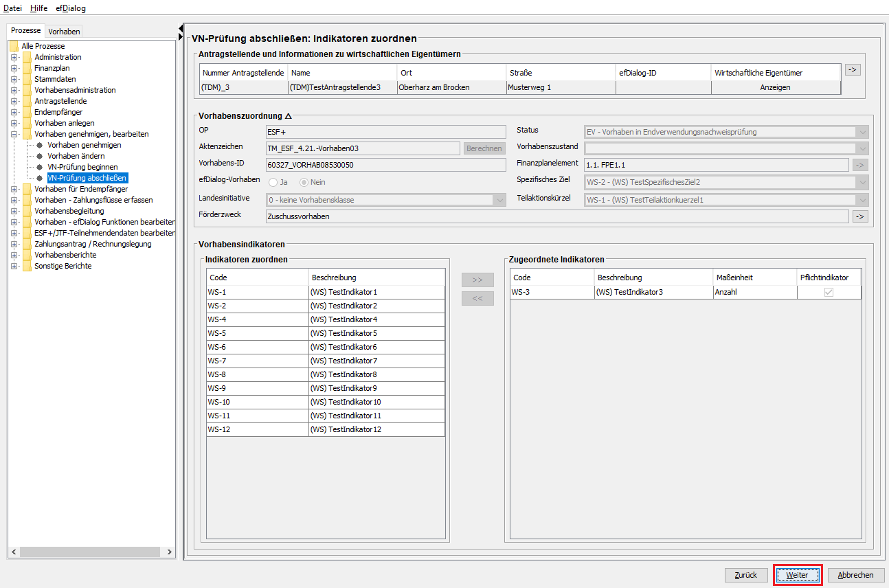This screenshot has height=588, width=889.
Task: Collapse the Vorhaben genehmigen, bearbeiten node
Action: pyautogui.click(x=14, y=134)
